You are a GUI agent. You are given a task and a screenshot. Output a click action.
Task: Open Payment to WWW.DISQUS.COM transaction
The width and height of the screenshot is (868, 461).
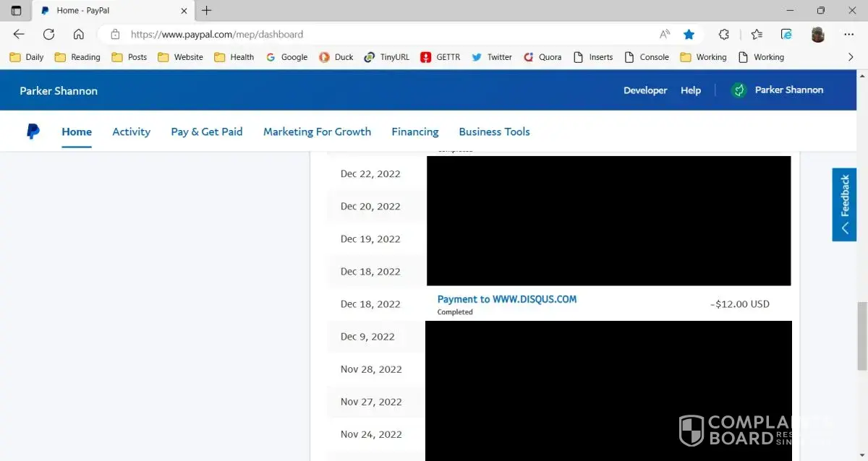[x=507, y=299]
